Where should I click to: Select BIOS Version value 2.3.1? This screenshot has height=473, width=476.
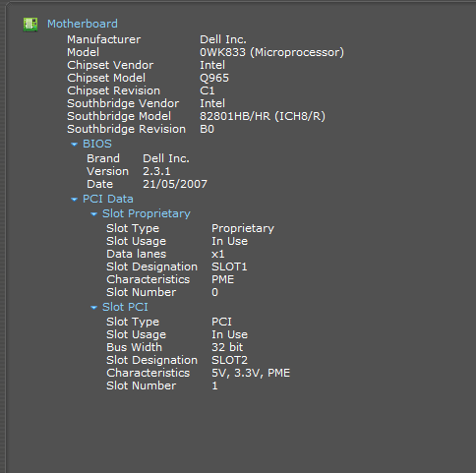156,171
